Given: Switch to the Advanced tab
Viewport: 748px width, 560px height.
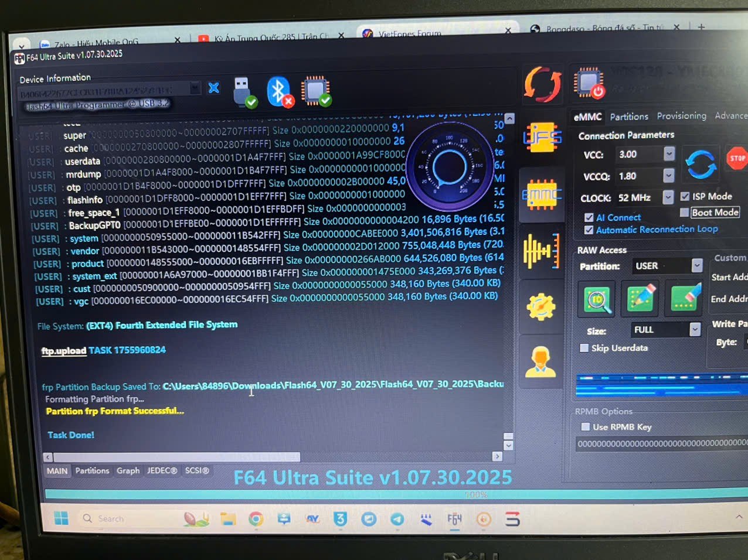Looking at the screenshot, I should tap(730, 115).
